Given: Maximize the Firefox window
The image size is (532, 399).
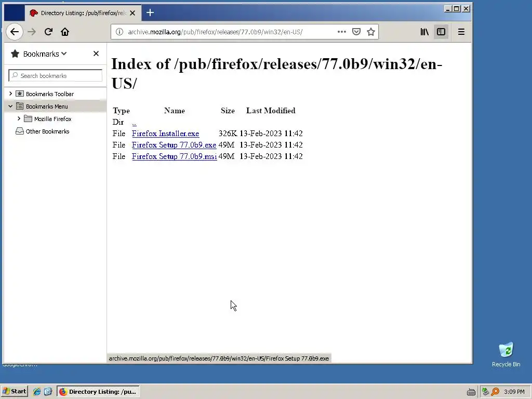Looking at the screenshot, I should coord(457,9).
